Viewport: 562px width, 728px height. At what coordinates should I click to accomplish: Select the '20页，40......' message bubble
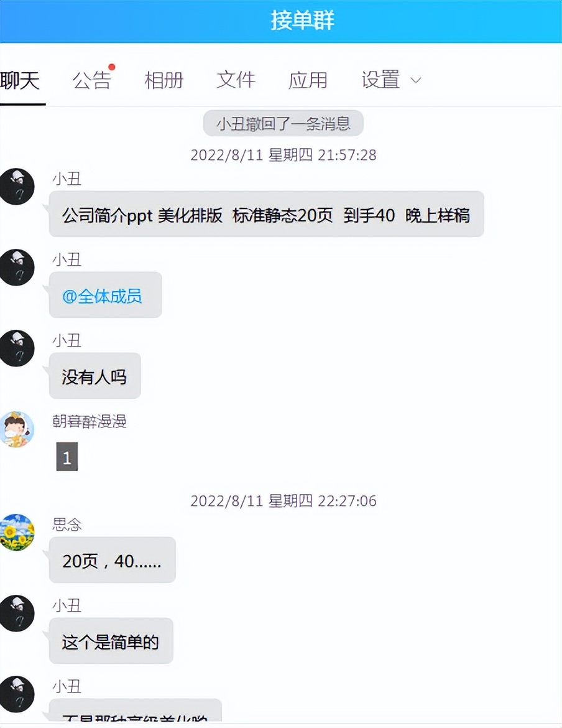[113, 560]
